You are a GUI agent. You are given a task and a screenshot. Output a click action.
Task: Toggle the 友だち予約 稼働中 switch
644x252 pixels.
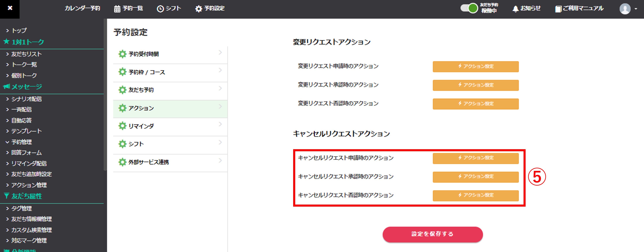[x=469, y=8]
